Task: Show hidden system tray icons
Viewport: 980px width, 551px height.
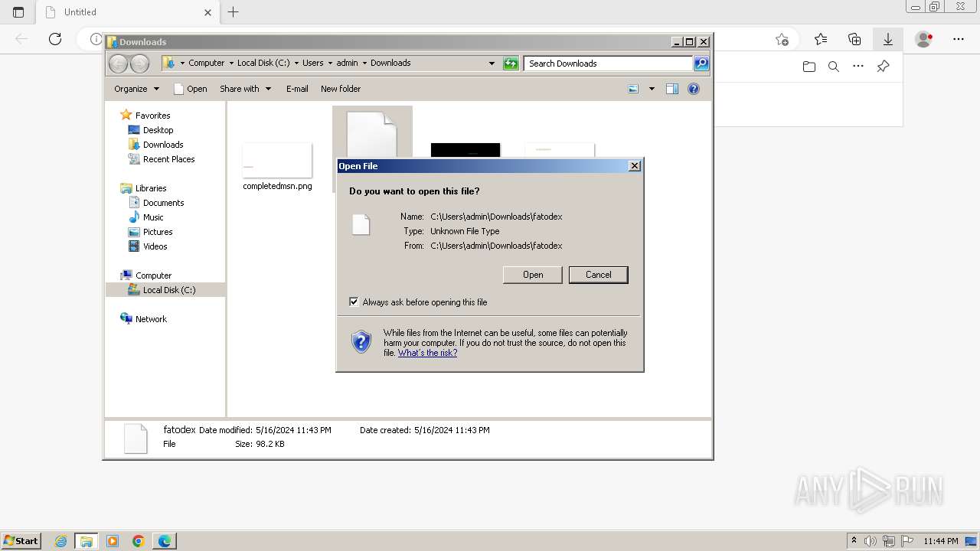Action: [854, 541]
